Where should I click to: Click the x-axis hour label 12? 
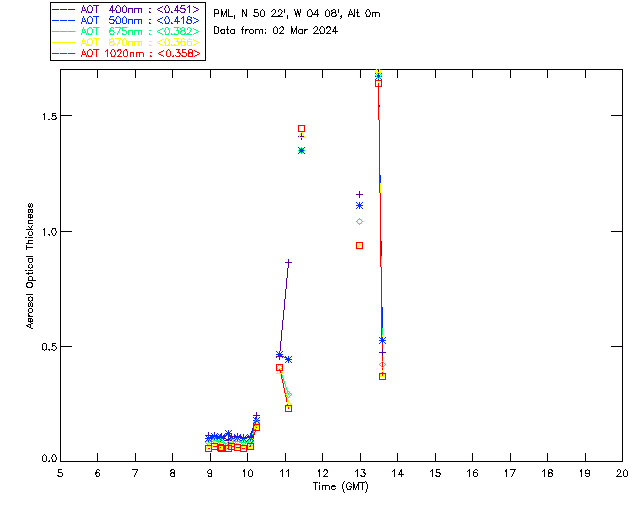(x=322, y=473)
